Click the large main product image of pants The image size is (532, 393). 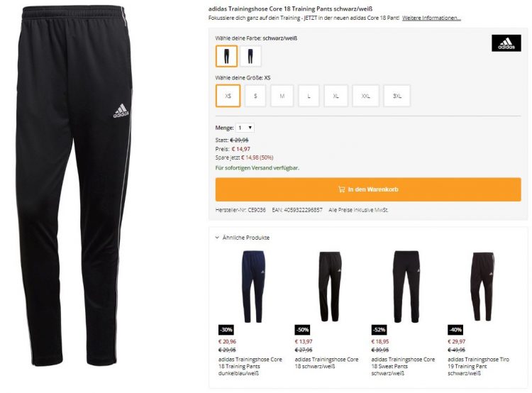(x=74, y=186)
